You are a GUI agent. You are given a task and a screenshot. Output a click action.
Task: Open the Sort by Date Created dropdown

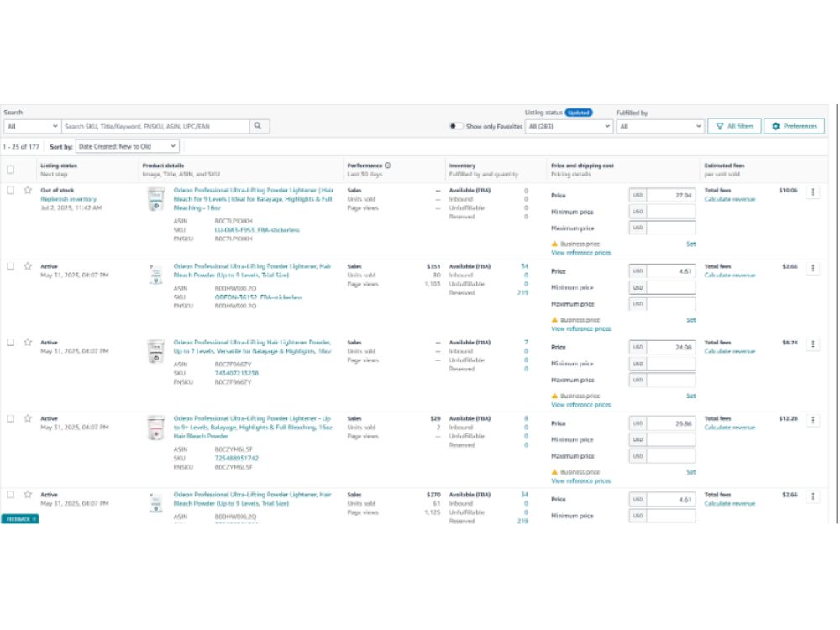click(x=128, y=146)
